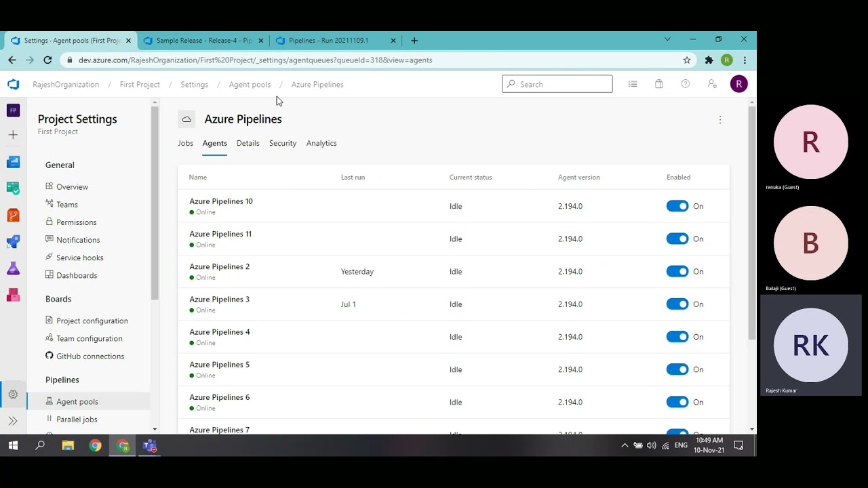
Task: Disable the Azure Pipelines 5 agent toggle
Action: tap(677, 369)
